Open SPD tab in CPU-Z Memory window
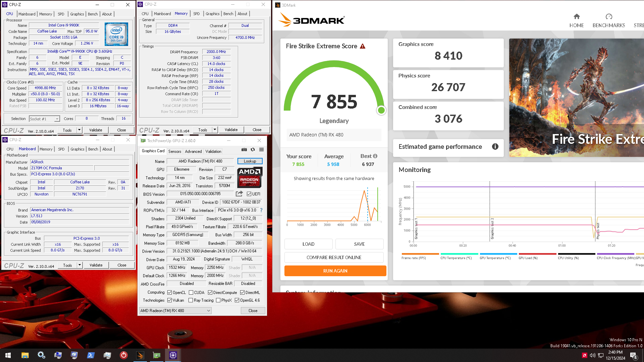This screenshot has height=362, width=644. 197,14
